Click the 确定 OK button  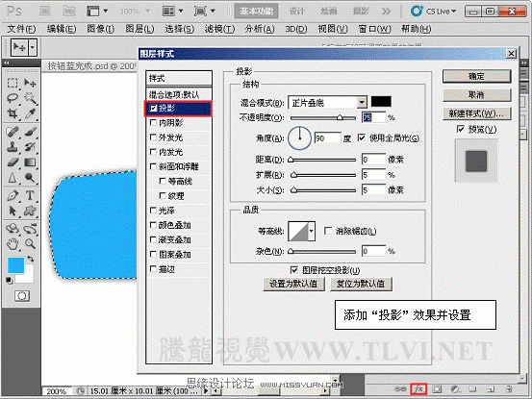click(x=476, y=76)
